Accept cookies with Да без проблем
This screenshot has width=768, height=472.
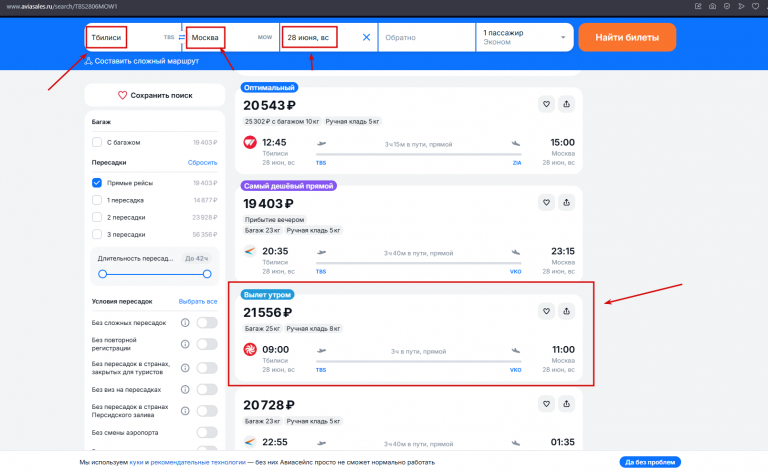(x=650, y=462)
